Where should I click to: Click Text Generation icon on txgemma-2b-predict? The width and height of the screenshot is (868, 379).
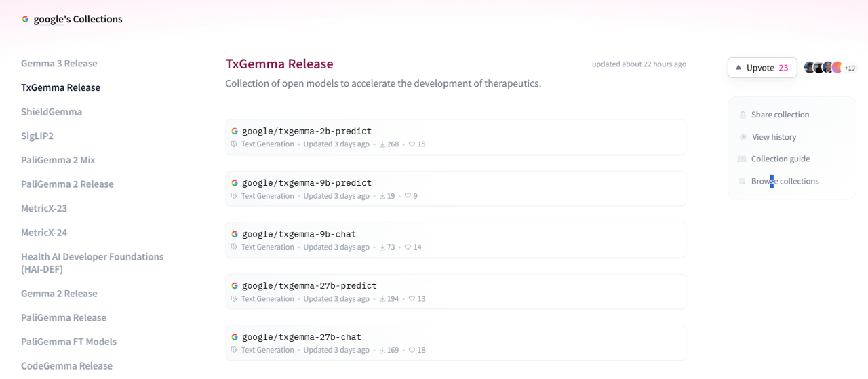235,144
